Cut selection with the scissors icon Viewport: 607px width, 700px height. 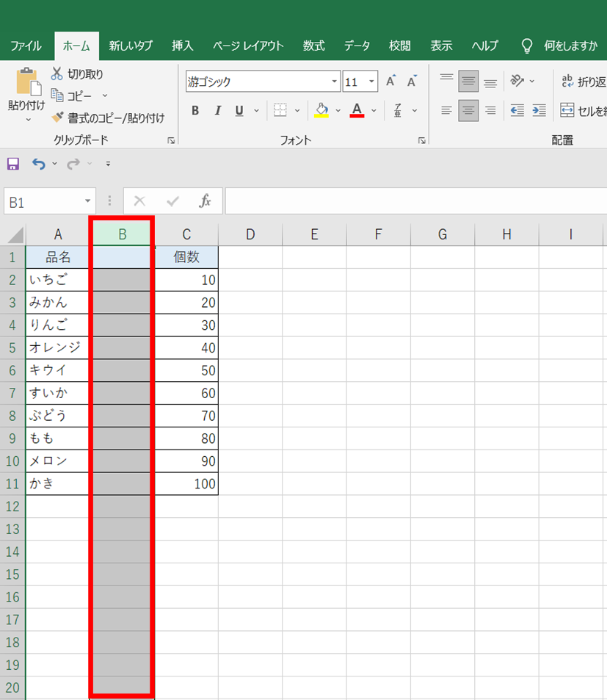coord(57,73)
